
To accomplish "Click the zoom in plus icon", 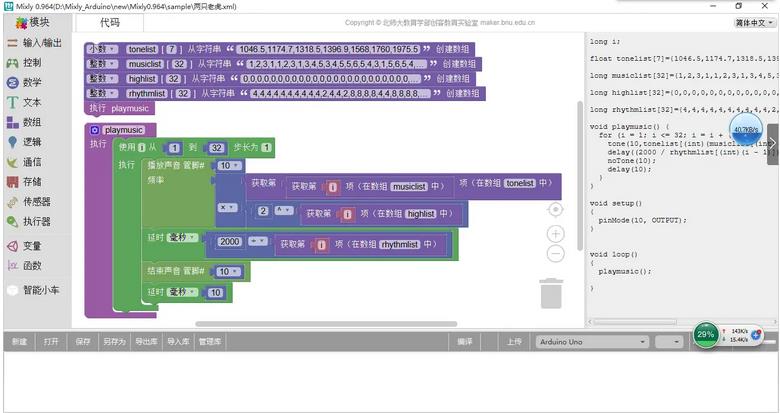I will click(x=555, y=234).
